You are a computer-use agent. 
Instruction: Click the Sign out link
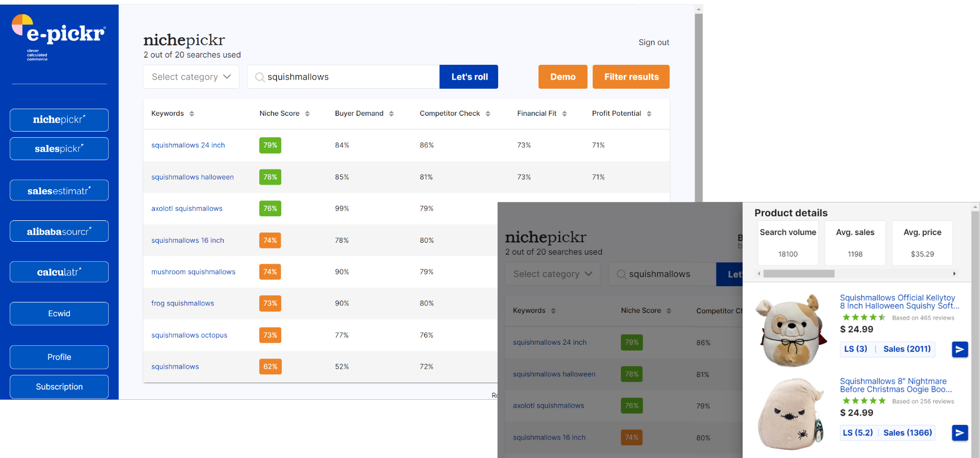coord(654,42)
